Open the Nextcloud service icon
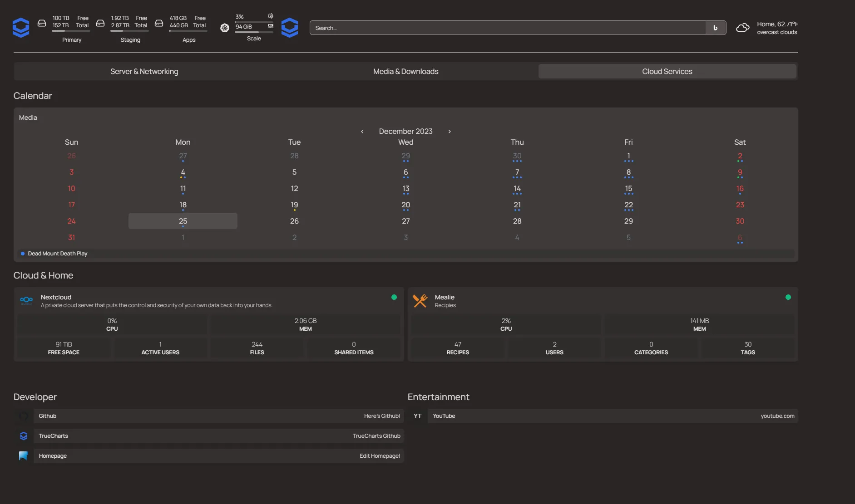Viewport: 855px width, 504px height. pyautogui.click(x=26, y=300)
